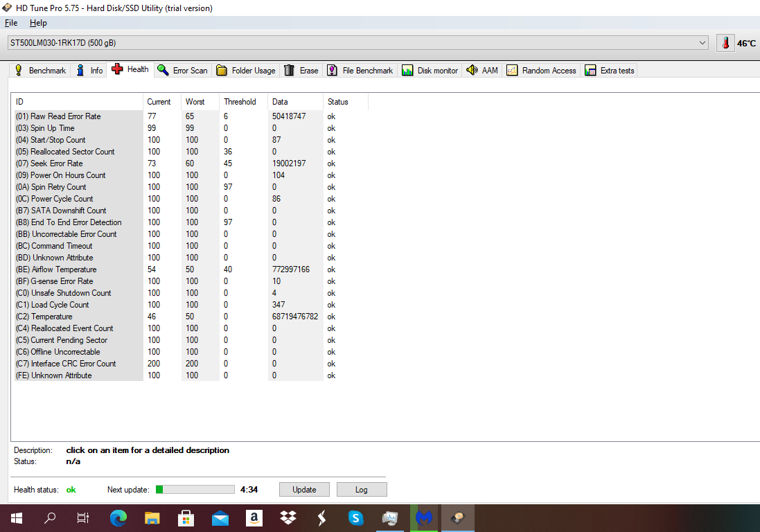Open taskbar Search

point(49,518)
